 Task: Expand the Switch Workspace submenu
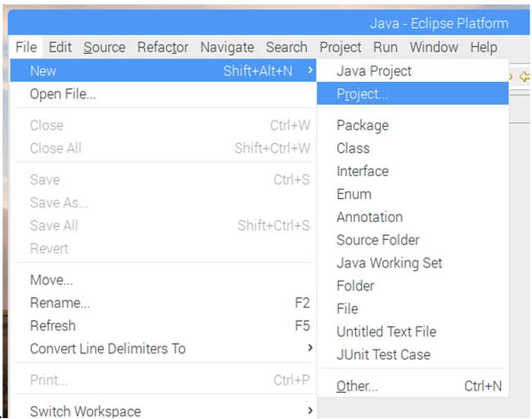[309, 411]
